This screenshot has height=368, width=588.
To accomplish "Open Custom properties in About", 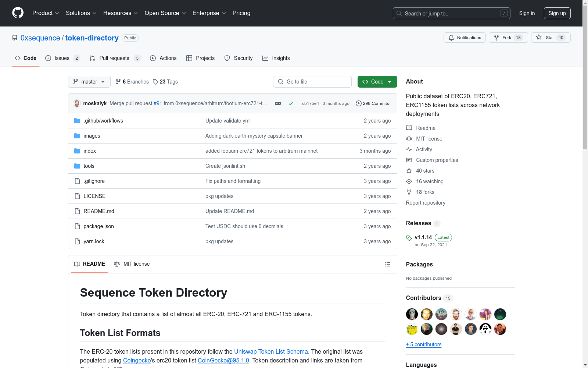I will [432, 160].
